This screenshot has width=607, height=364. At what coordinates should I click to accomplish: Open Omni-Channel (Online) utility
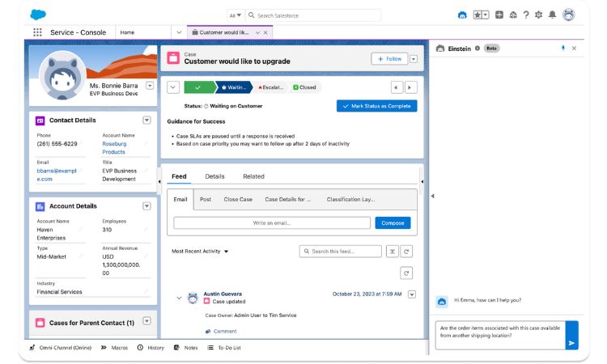[x=61, y=348]
